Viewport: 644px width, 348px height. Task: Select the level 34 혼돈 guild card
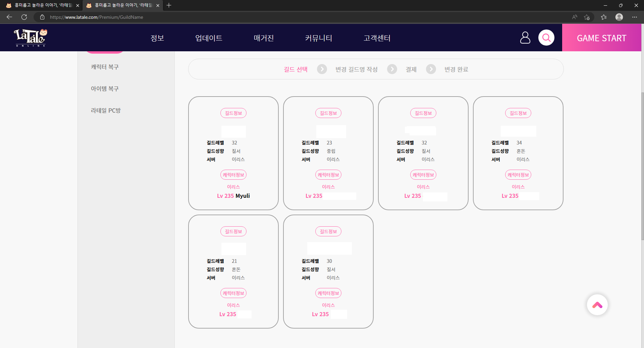[x=518, y=153]
